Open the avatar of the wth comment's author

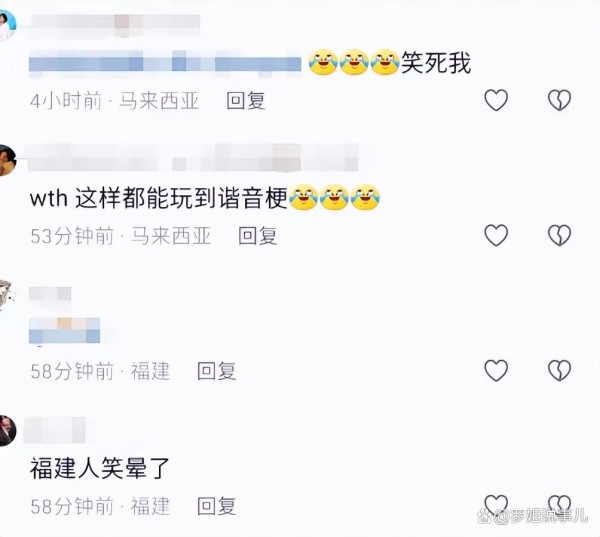[7, 160]
